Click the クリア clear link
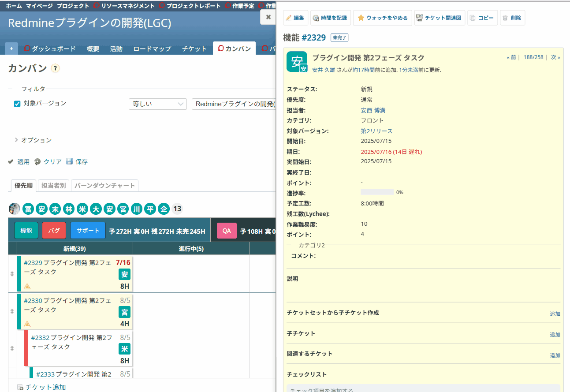Image resolution: width=570 pixels, height=392 pixels. tap(52, 162)
